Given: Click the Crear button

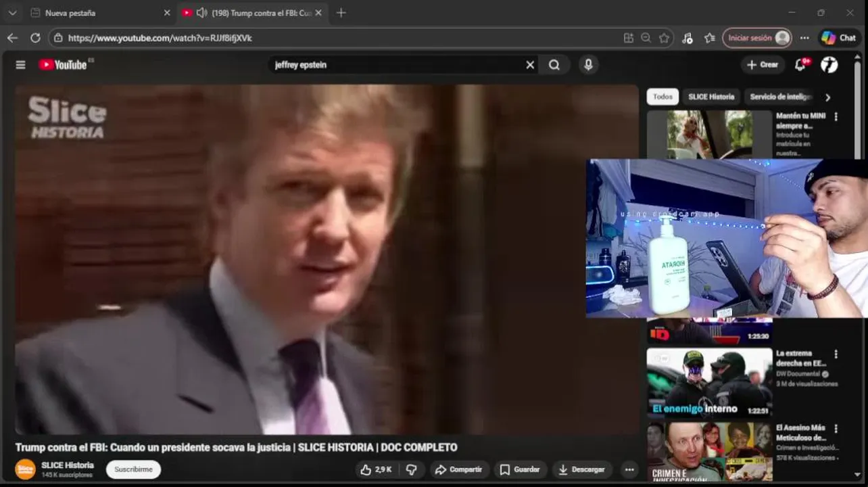Looking at the screenshot, I should [x=763, y=65].
